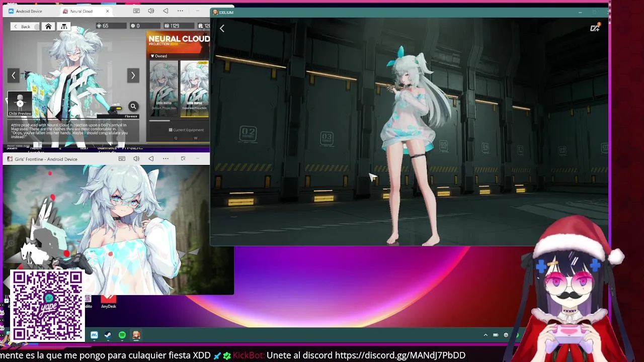Open the MuMu player taskbar icon
The width and height of the screenshot is (644, 362).
pos(94,335)
